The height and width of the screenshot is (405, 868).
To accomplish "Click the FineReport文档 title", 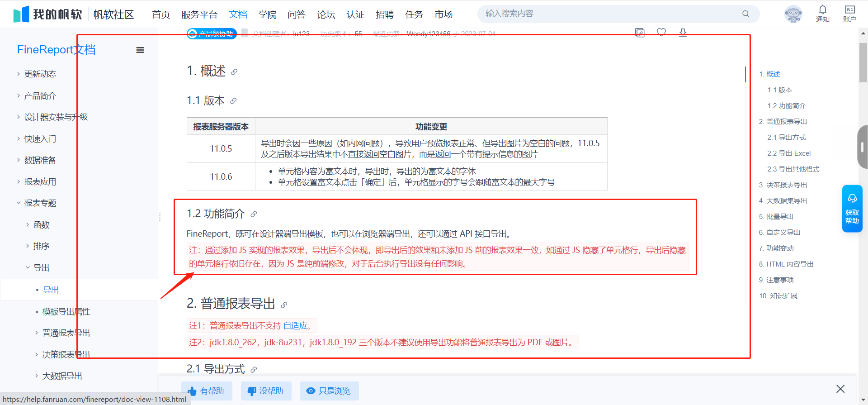I will click(x=56, y=50).
